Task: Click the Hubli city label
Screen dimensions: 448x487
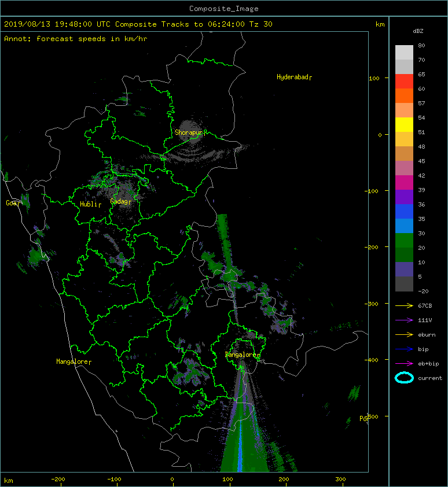Action: tap(90, 204)
